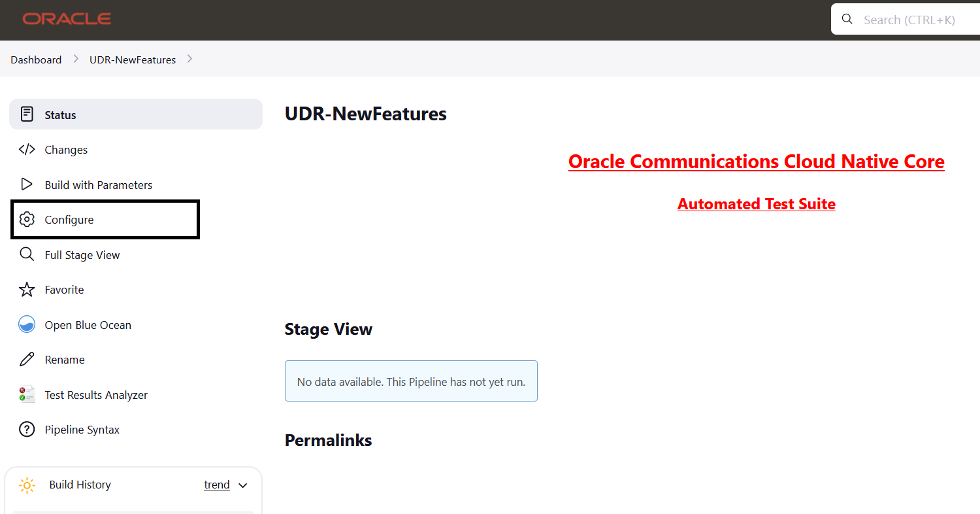Click the Configure gear icon
This screenshot has width=980, height=514.
click(x=26, y=219)
